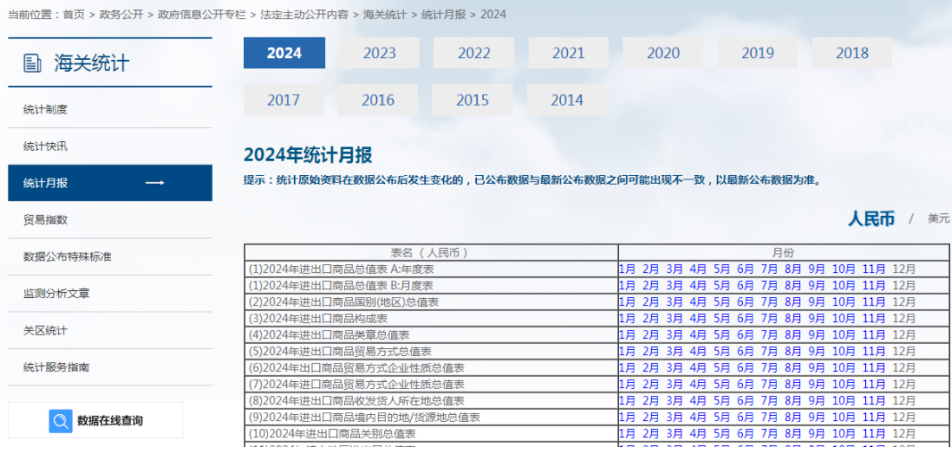Open 统计快讯 in the sidebar
The height and width of the screenshot is (454, 952).
pos(45,146)
